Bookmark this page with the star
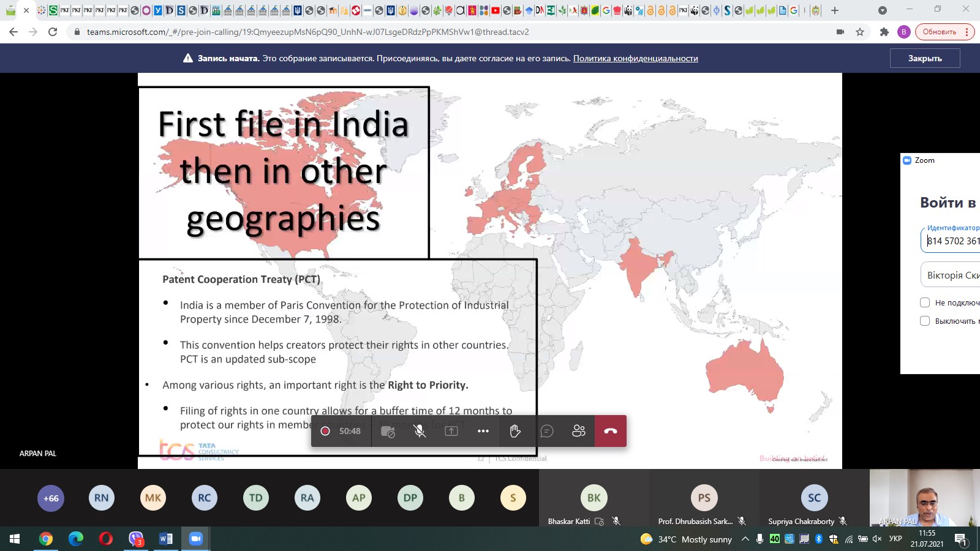The width and height of the screenshot is (980, 551). pos(860,32)
